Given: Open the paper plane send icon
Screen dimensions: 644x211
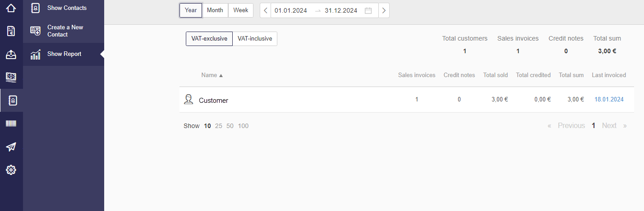Looking at the screenshot, I should click(11, 147).
